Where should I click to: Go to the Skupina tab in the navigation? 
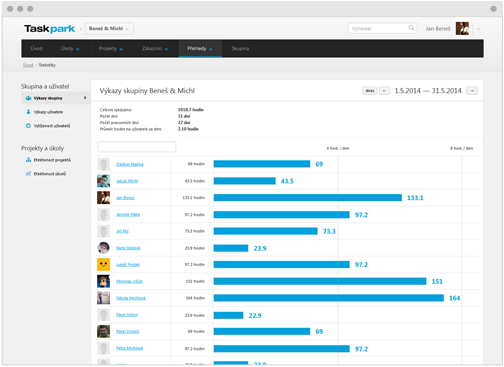coord(240,49)
